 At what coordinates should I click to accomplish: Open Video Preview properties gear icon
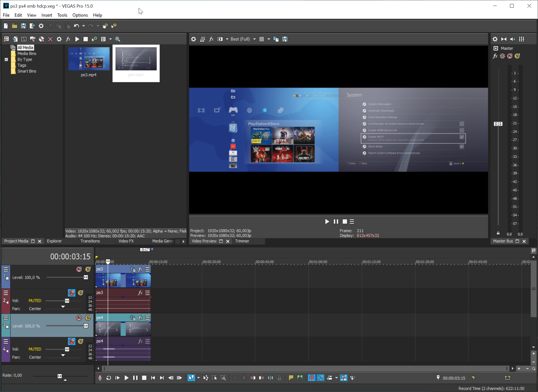[x=193, y=39]
